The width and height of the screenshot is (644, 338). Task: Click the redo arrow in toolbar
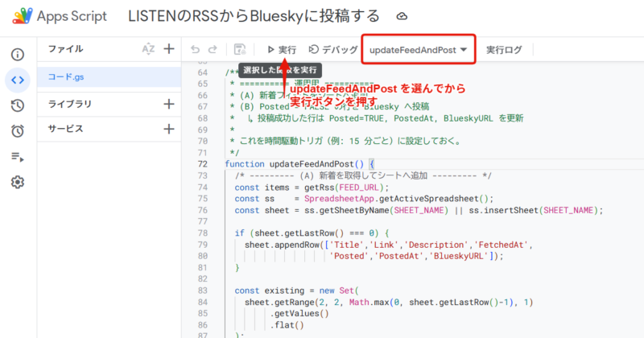point(213,50)
